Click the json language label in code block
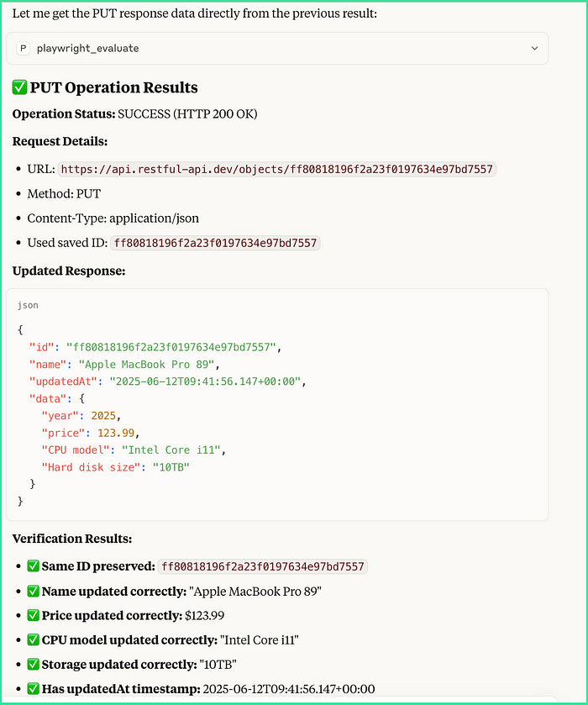Image resolution: width=588 pixels, height=705 pixels. click(x=28, y=305)
